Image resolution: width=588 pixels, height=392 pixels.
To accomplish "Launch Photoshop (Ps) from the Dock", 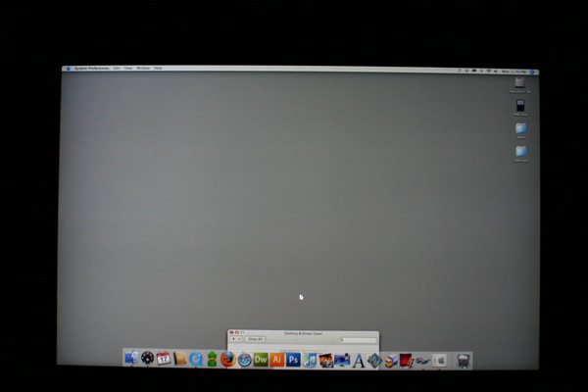I will coord(293,360).
